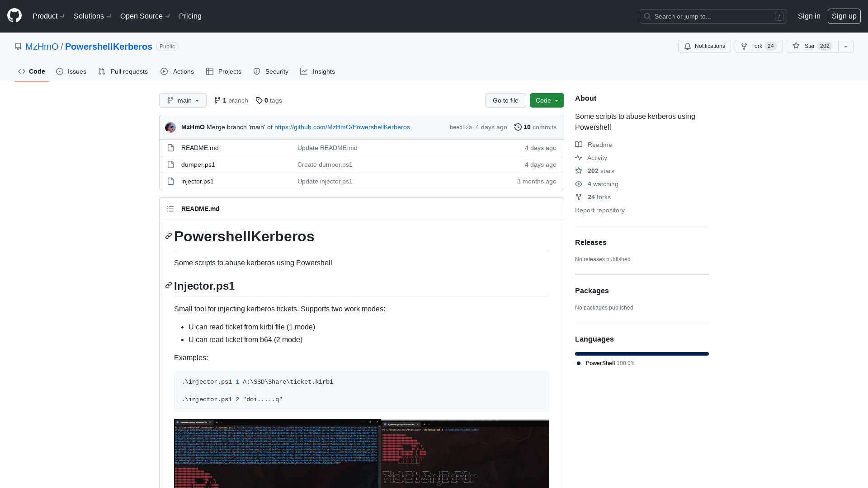The width and height of the screenshot is (868, 488).
Task: Open the right Ticket Injector terminal screenshot
Action: point(466,454)
